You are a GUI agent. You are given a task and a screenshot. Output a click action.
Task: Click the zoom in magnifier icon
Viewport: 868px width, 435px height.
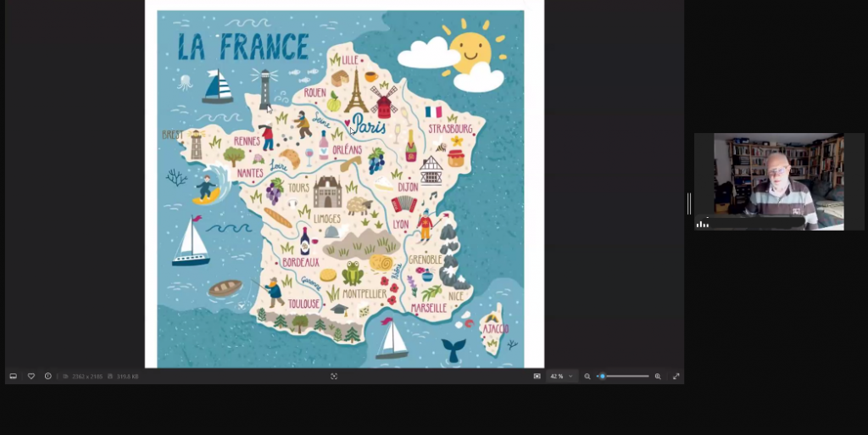pyautogui.click(x=658, y=376)
